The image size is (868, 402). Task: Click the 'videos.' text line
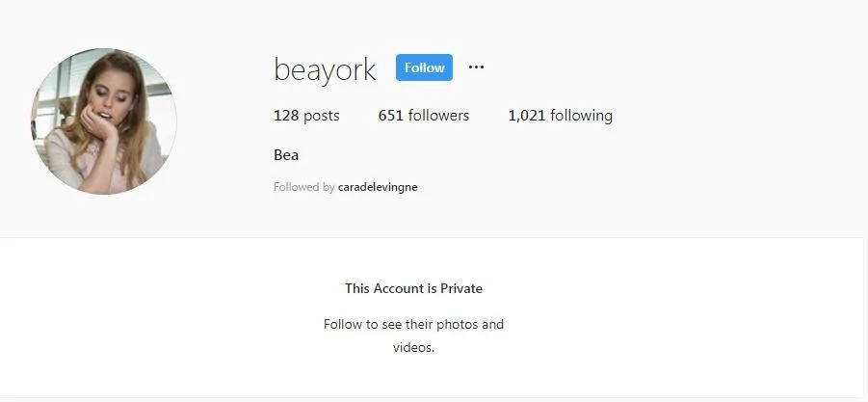pos(413,348)
